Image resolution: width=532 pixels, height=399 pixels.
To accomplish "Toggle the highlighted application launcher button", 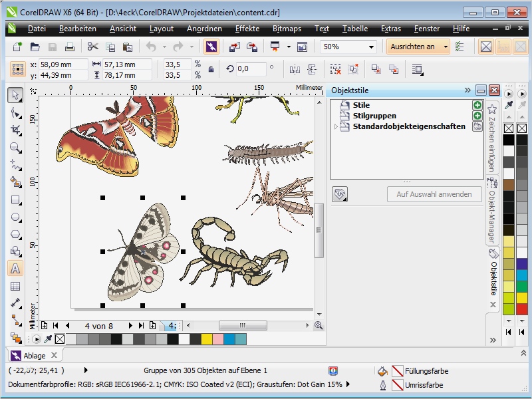I will 211,47.
